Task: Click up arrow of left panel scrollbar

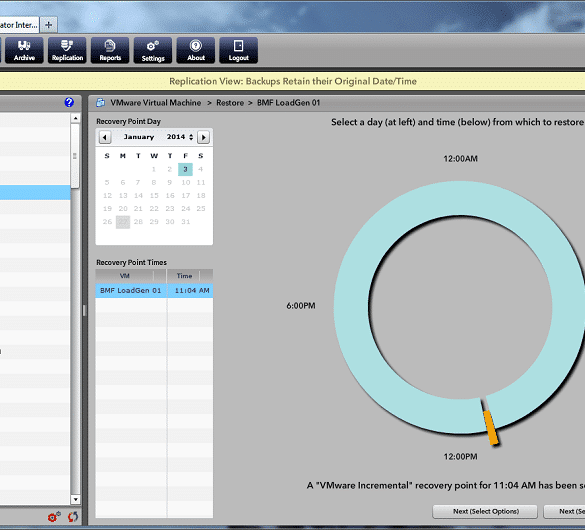Action: (x=75, y=118)
